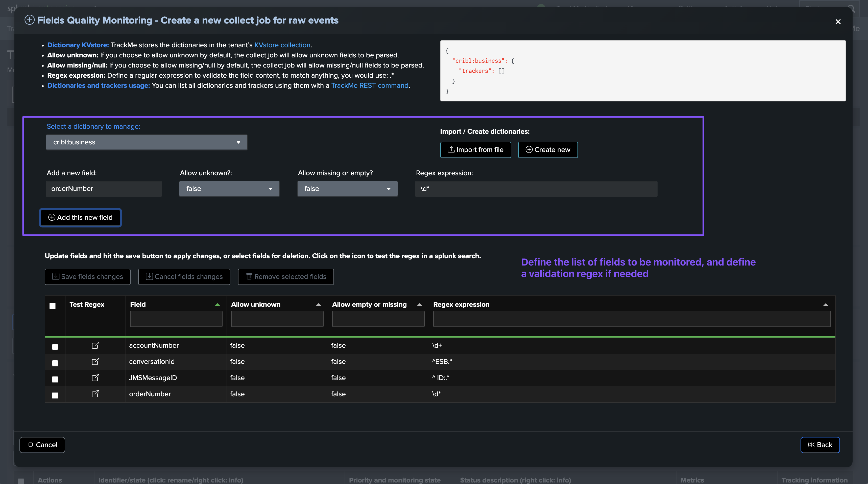Open the TrackMe REST command link
Image resolution: width=868 pixels, height=484 pixels.
pyautogui.click(x=370, y=85)
